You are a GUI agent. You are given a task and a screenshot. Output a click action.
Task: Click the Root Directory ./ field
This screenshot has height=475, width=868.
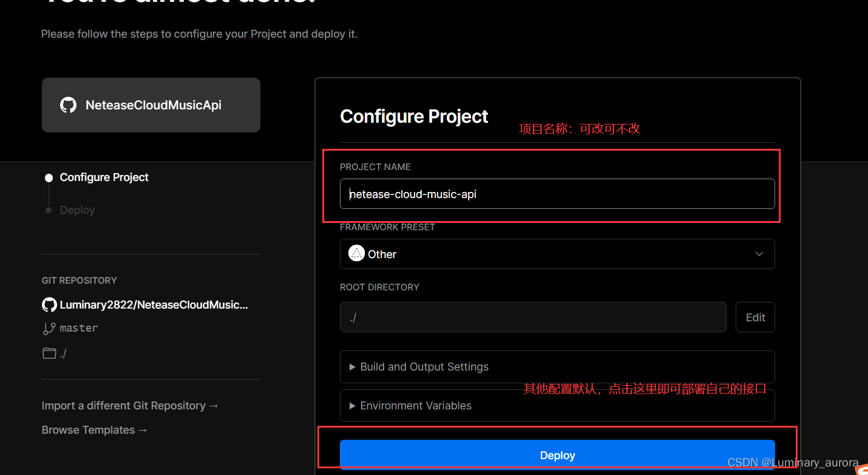pyautogui.click(x=533, y=317)
